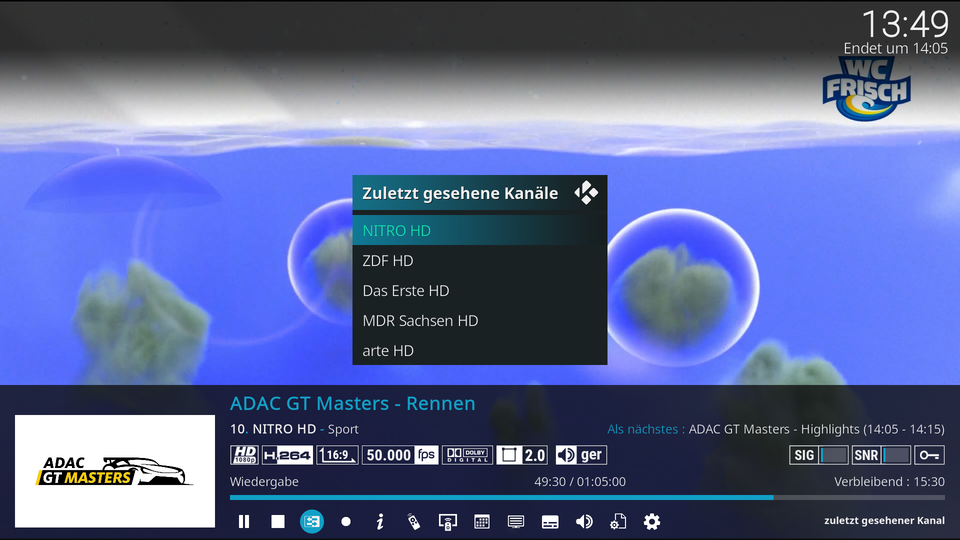The height and width of the screenshot is (540, 960).
Task: Click the encryption key icon
Action: pyautogui.click(x=929, y=455)
